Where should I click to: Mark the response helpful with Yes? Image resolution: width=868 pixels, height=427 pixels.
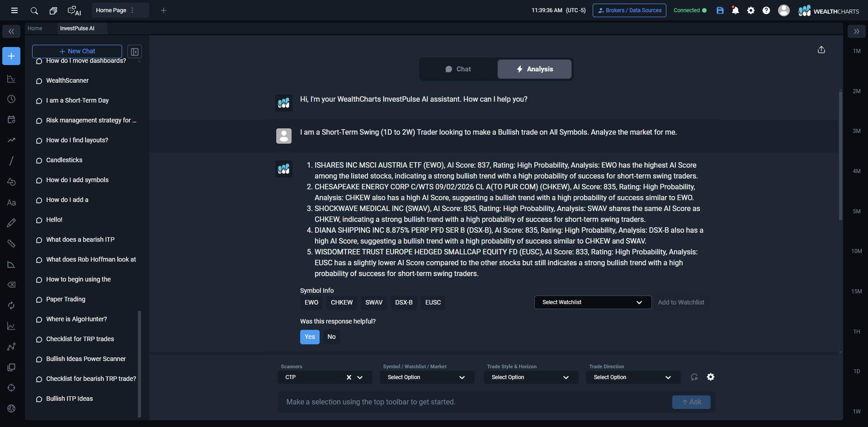point(310,337)
